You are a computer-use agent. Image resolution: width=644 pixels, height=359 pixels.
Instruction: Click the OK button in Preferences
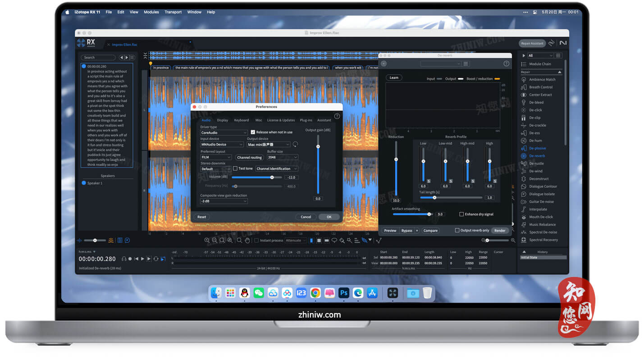(x=329, y=217)
